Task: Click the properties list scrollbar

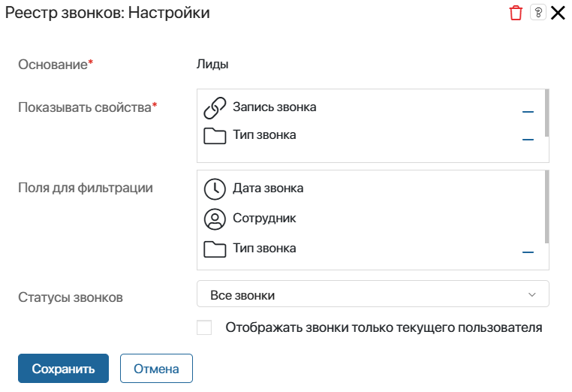Action: 546,113
